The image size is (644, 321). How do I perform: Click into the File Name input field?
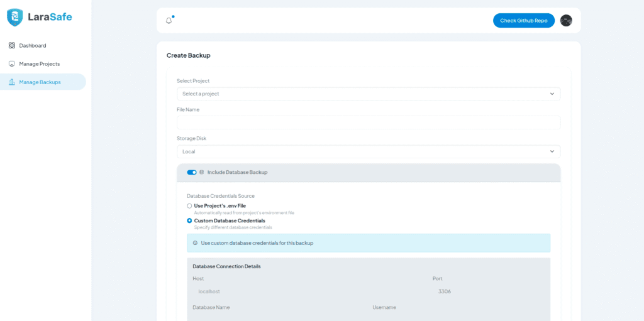tap(368, 122)
